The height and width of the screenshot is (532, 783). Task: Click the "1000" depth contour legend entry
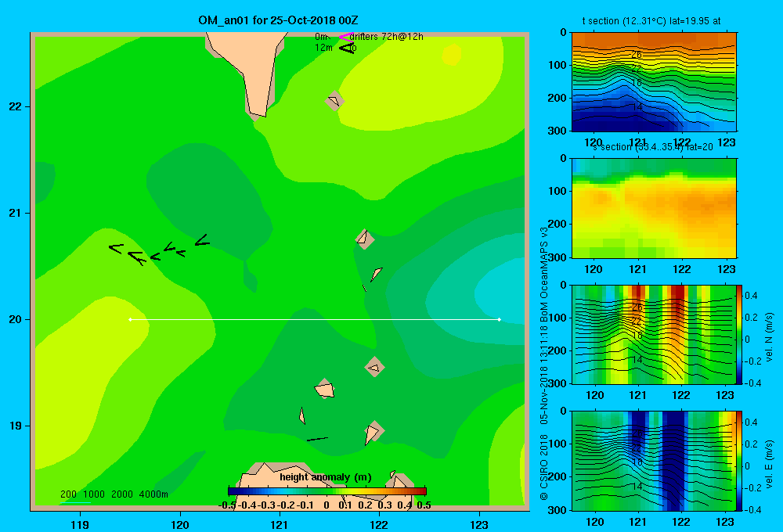(x=93, y=494)
